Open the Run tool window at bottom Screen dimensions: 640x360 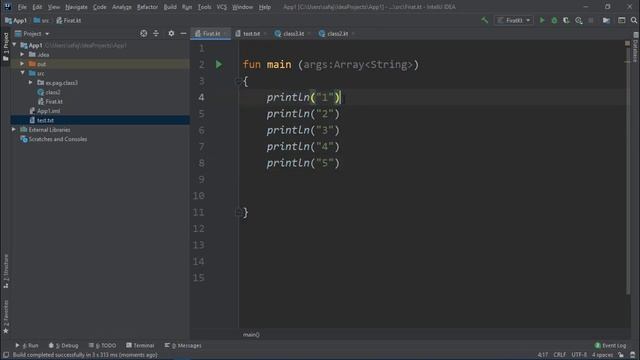coord(27,345)
